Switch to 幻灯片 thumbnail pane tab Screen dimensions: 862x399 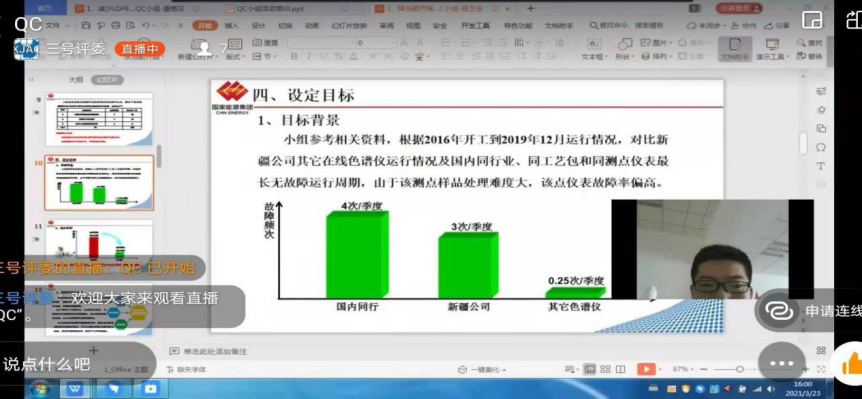point(107,80)
